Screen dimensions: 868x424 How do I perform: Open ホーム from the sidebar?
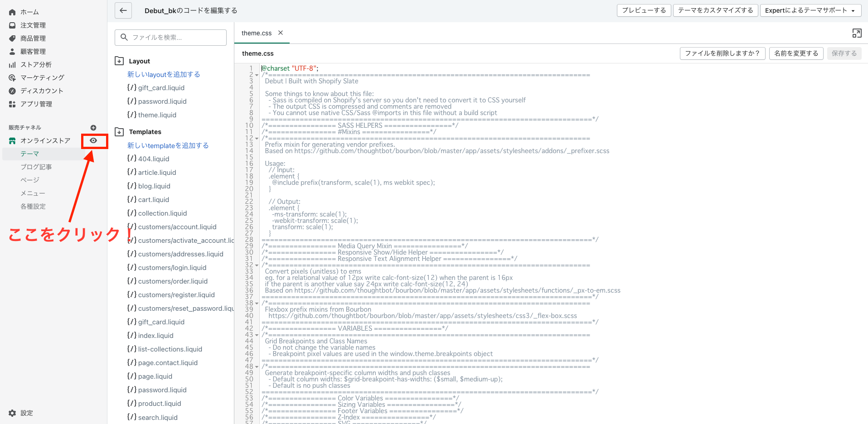click(x=29, y=12)
